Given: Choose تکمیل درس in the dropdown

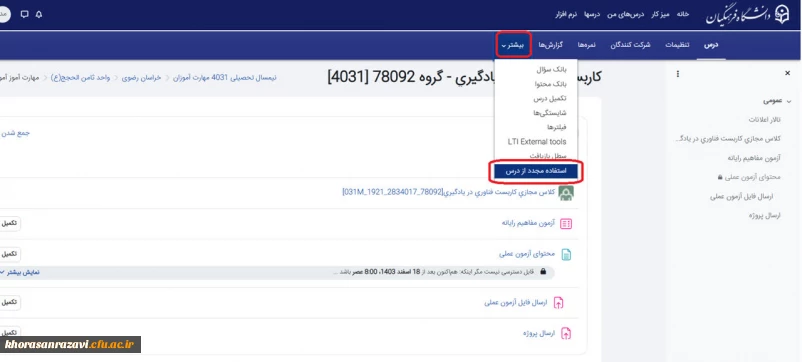Looking at the screenshot, I should [x=550, y=98].
